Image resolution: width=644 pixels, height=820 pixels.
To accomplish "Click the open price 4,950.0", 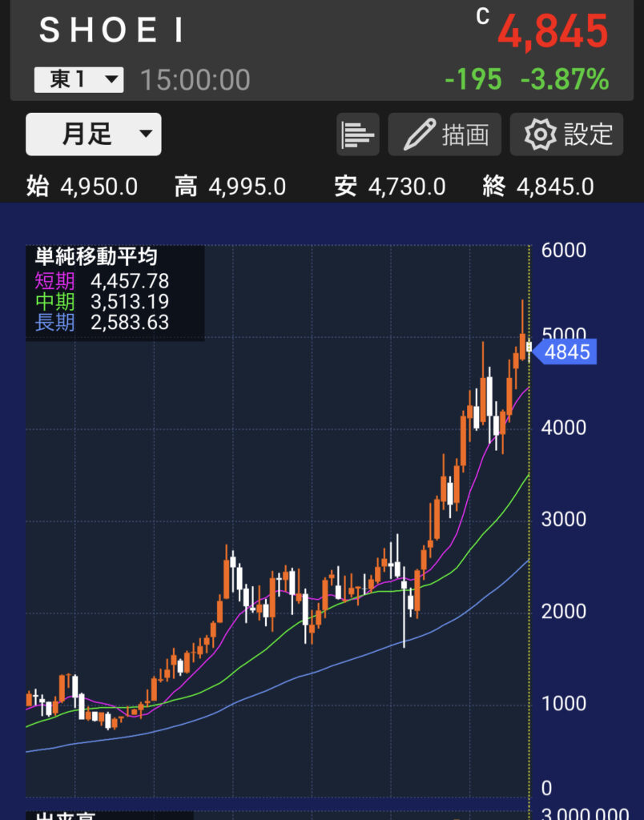I will click(x=99, y=187).
